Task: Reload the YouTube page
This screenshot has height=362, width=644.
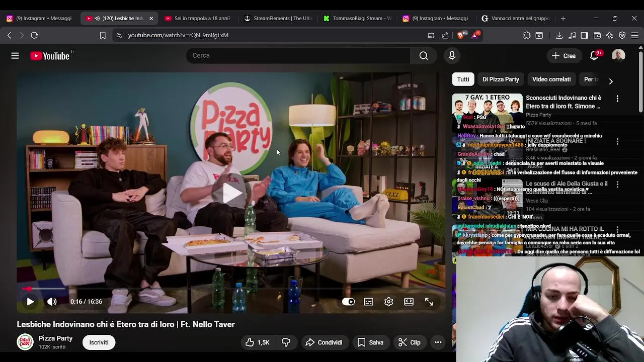Action: click(34, 35)
